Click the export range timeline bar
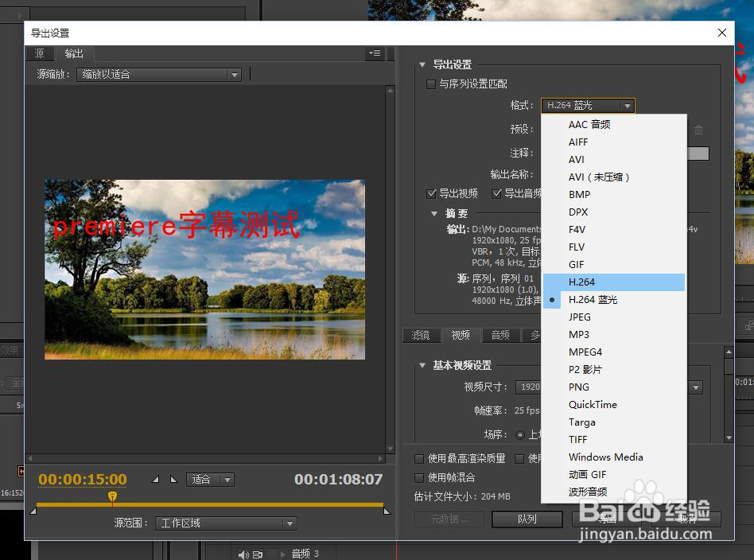 coord(210,504)
